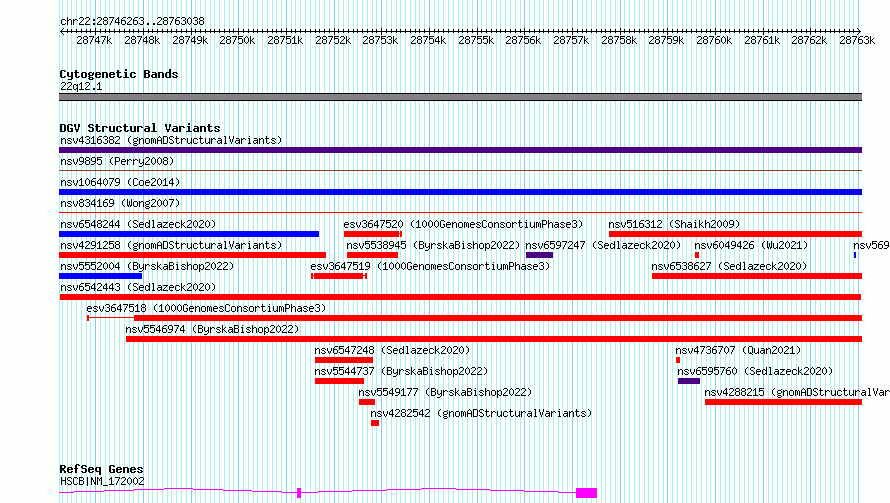Click nsv6542443 (Sedlazeck2020) label
This screenshot has width=890, height=503.
tap(138, 287)
